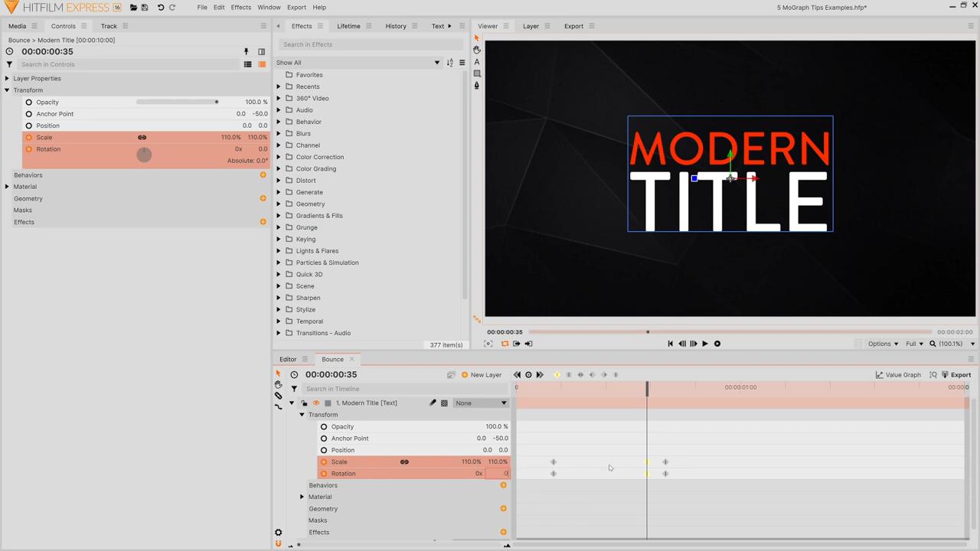
Task: Toggle the checkerboard transparency on Modern Title layer
Action: point(444,403)
